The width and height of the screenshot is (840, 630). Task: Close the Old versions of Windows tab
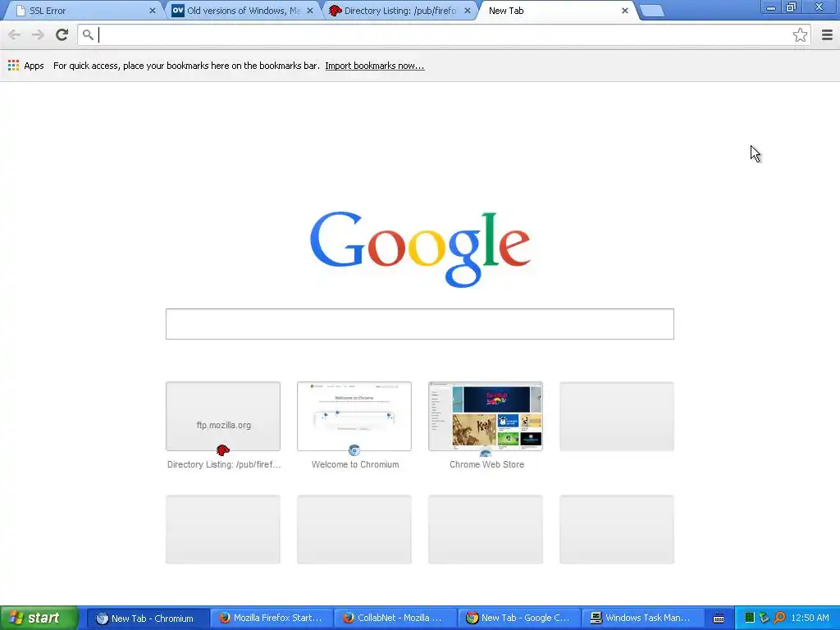pos(309,11)
